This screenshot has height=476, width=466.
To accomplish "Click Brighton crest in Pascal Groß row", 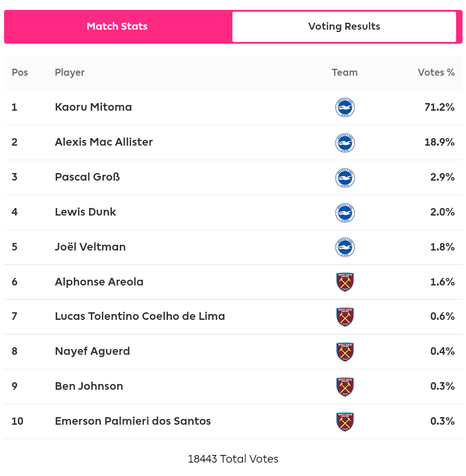I will click(345, 178).
